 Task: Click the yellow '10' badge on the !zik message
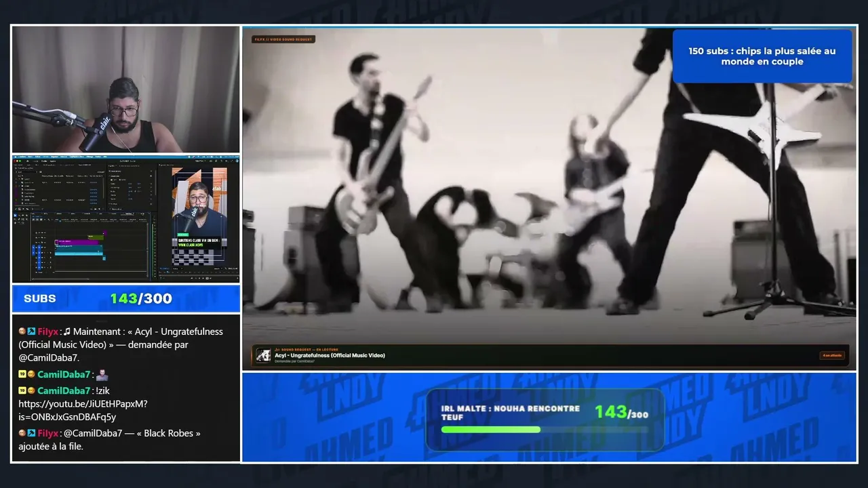pyautogui.click(x=22, y=390)
